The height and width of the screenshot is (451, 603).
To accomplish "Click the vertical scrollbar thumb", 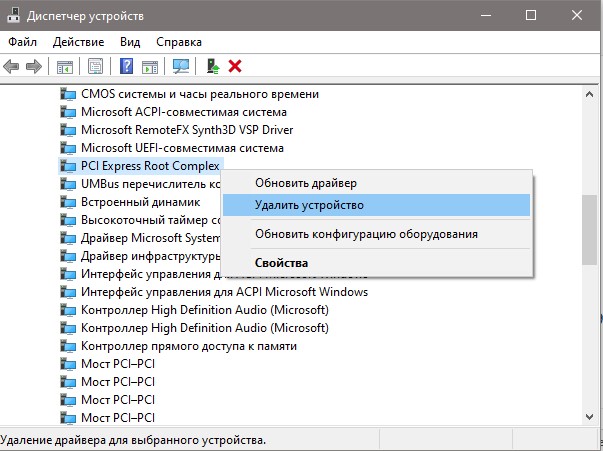I will [x=589, y=230].
